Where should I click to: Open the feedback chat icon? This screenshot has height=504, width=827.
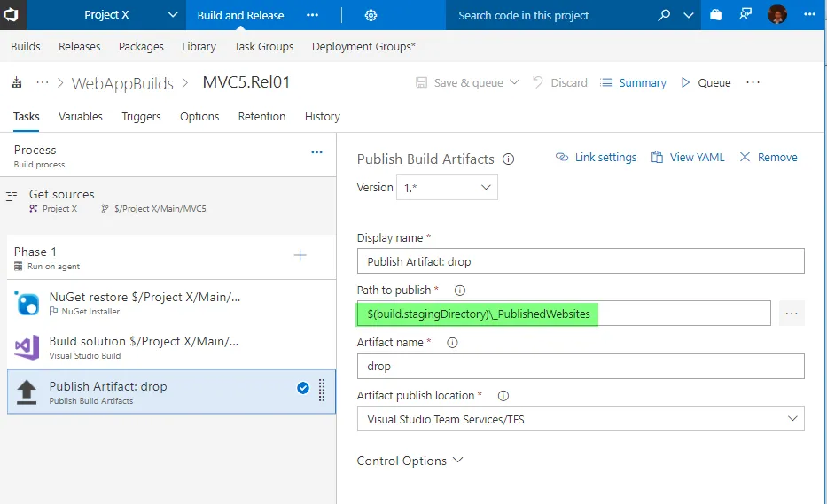[x=745, y=15]
